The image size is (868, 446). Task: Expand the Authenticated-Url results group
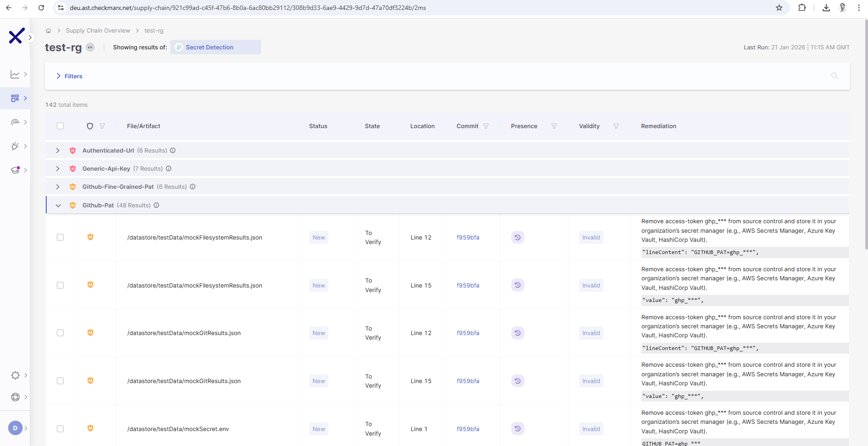(58, 151)
